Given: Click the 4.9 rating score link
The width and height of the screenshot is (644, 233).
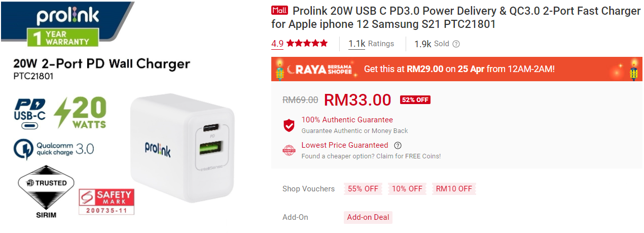Looking at the screenshot, I should 277,44.
